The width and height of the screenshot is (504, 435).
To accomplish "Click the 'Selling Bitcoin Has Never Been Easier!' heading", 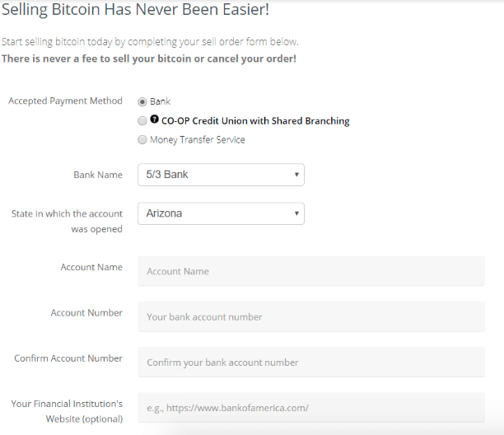I will click(134, 12).
